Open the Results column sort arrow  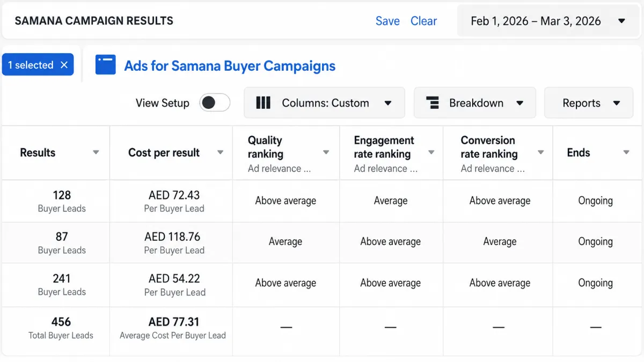(x=96, y=153)
